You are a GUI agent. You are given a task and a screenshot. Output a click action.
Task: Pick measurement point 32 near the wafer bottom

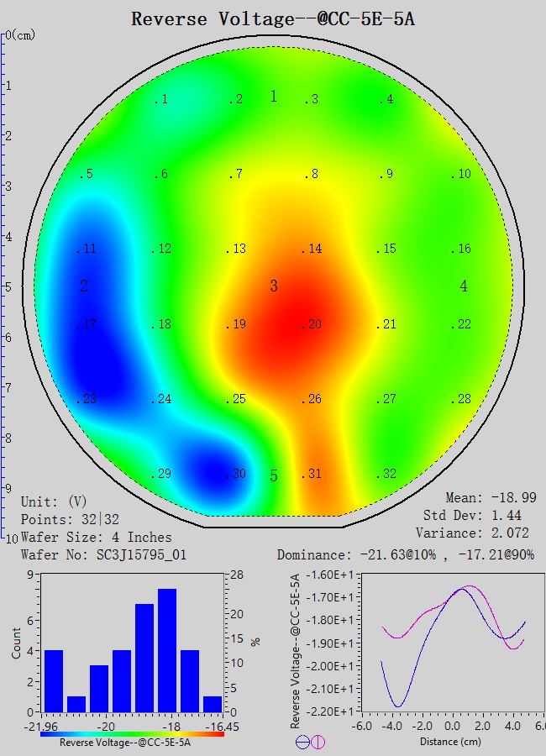tap(387, 475)
